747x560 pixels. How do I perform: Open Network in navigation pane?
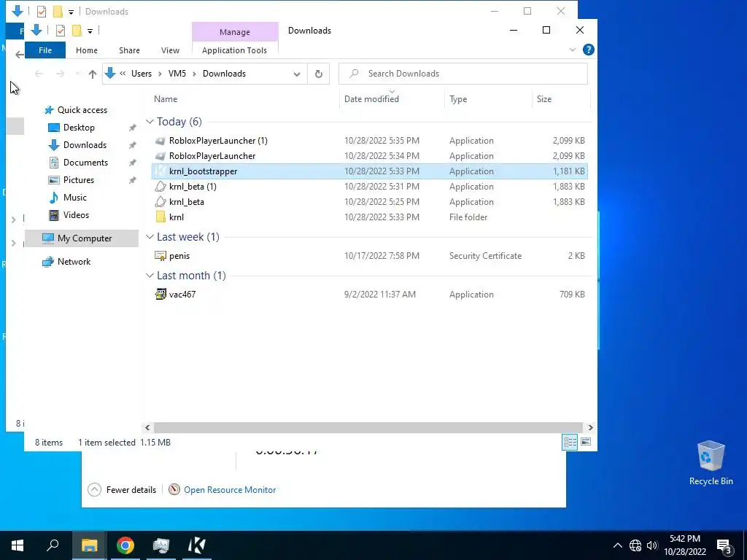pos(74,262)
